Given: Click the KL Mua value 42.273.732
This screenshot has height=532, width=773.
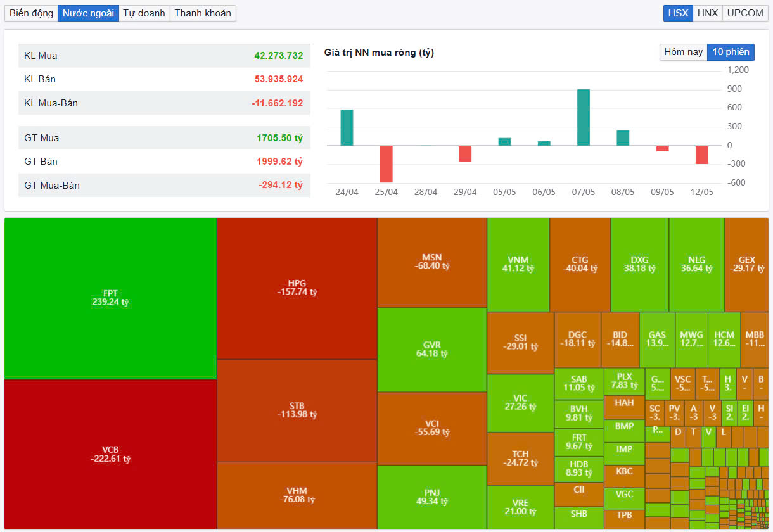Looking at the screenshot, I should coord(279,56).
